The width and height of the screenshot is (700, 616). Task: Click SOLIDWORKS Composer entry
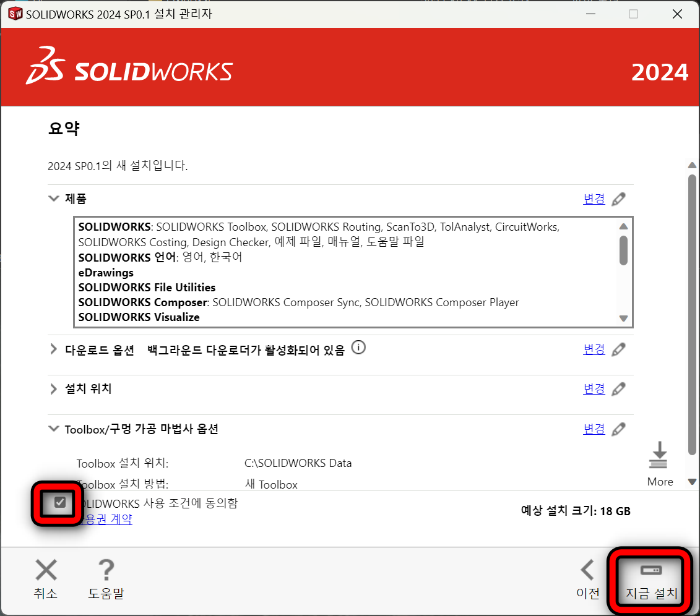(x=299, y=302)
